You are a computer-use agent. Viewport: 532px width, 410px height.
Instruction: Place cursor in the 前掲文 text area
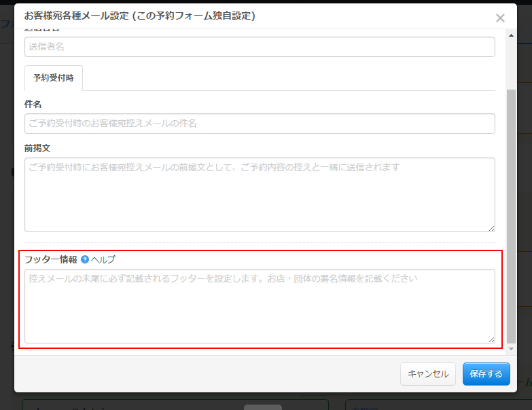260,195
